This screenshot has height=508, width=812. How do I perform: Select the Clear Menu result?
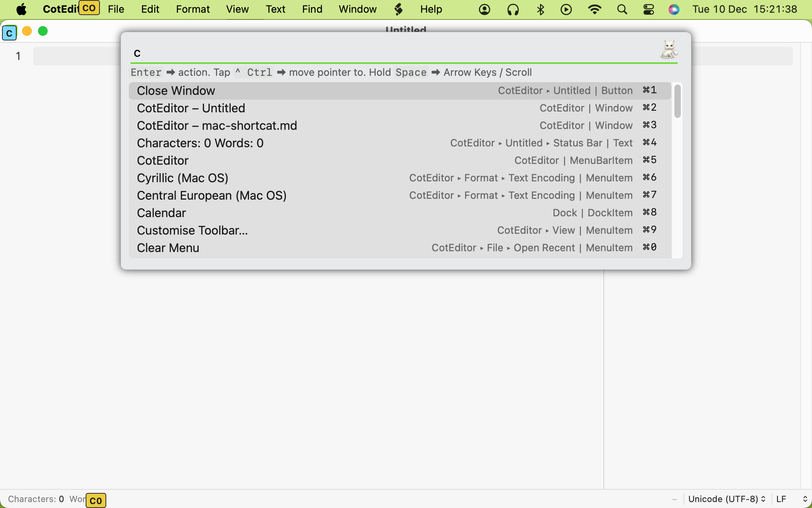pos(400,248)
